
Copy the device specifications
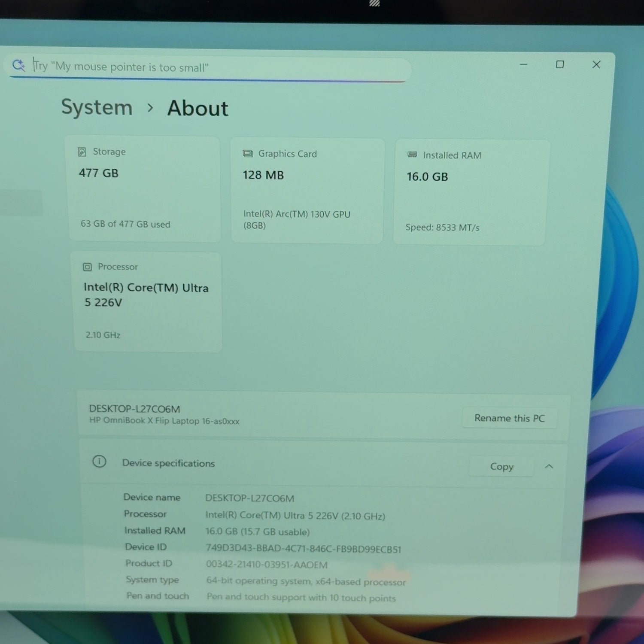501,466
